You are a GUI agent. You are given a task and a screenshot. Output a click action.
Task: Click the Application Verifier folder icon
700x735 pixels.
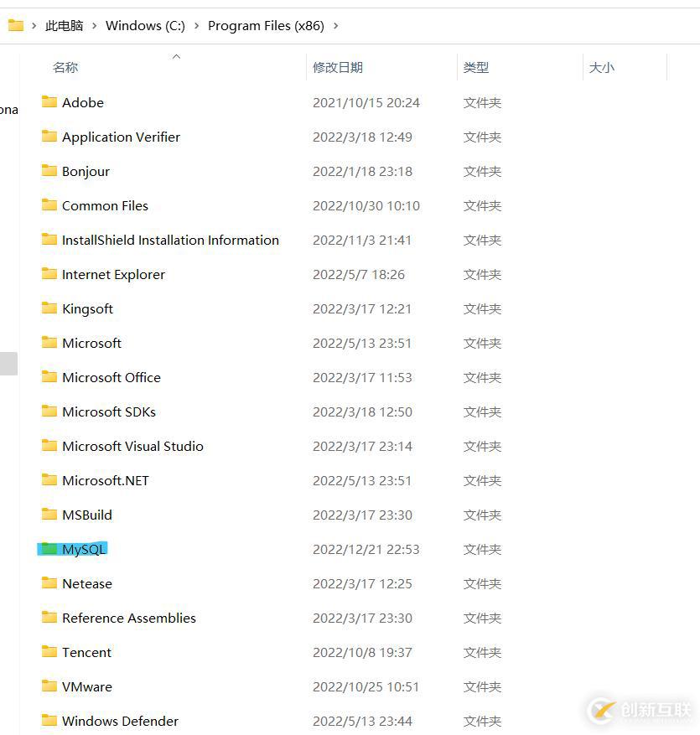49,136
